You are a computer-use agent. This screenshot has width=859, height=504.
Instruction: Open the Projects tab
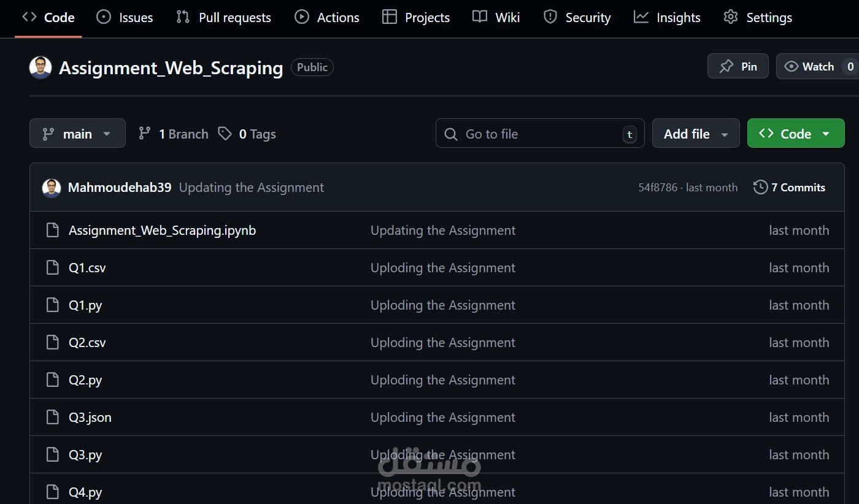click(x=415, y=18)
